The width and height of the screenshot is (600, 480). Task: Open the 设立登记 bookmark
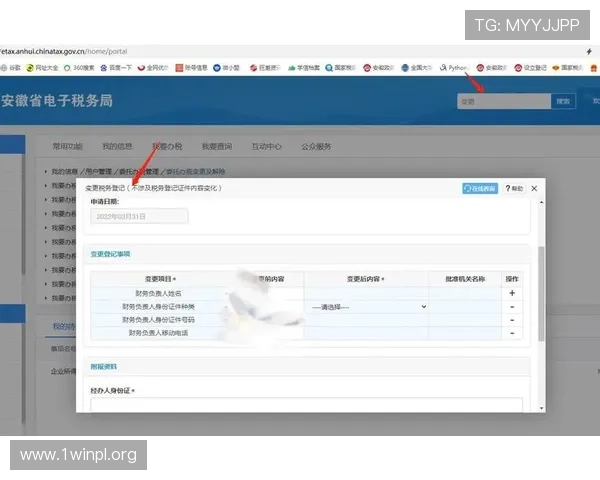[530, 68]
